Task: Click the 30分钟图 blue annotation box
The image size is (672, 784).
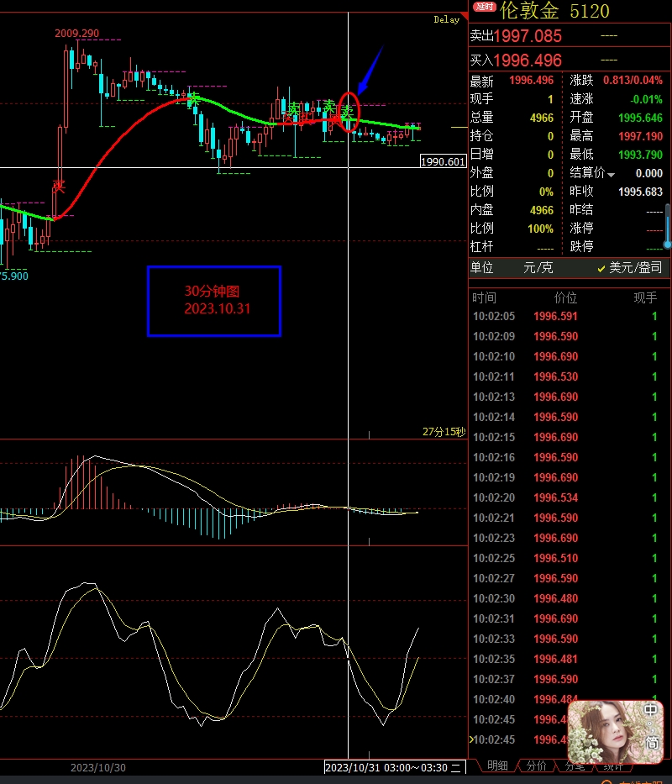Action: coord(214,301)
